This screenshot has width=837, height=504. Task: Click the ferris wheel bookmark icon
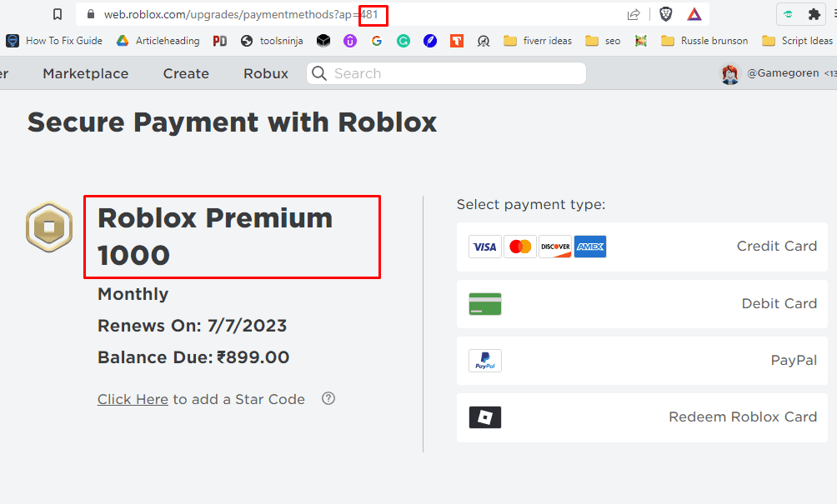[484, 41]
